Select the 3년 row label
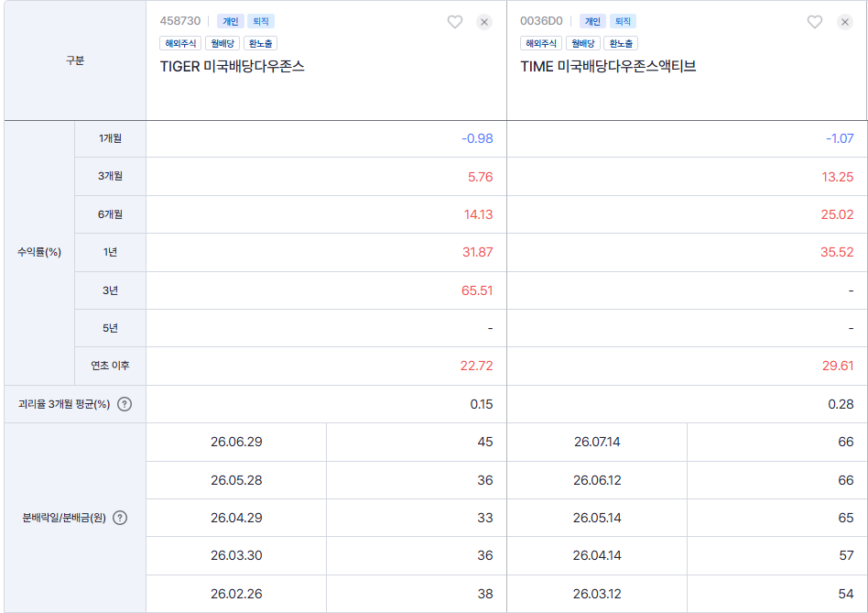 (110, 290)
